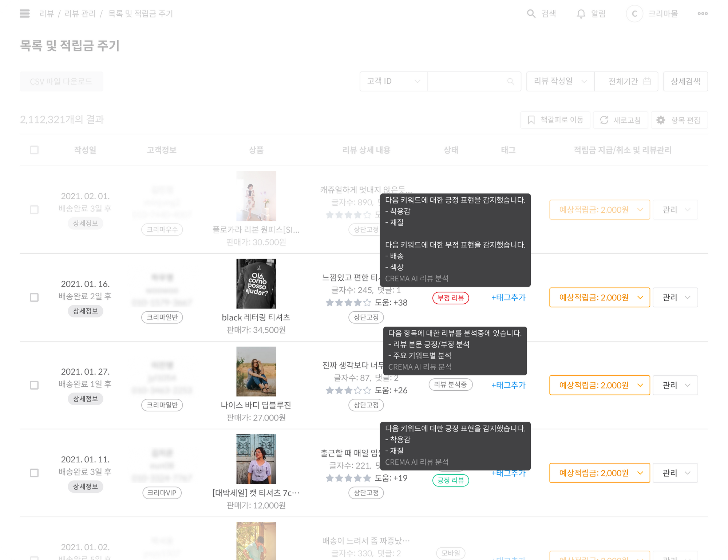Click the customer ID search input field
728x560 pixels.
pyautogui.click(x=468, y=81)
